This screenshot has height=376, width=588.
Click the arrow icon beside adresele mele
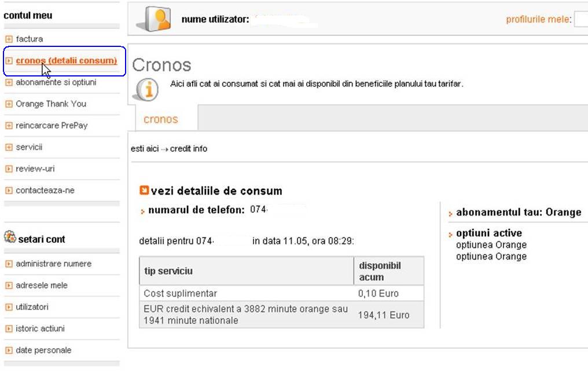pos(9,286)
